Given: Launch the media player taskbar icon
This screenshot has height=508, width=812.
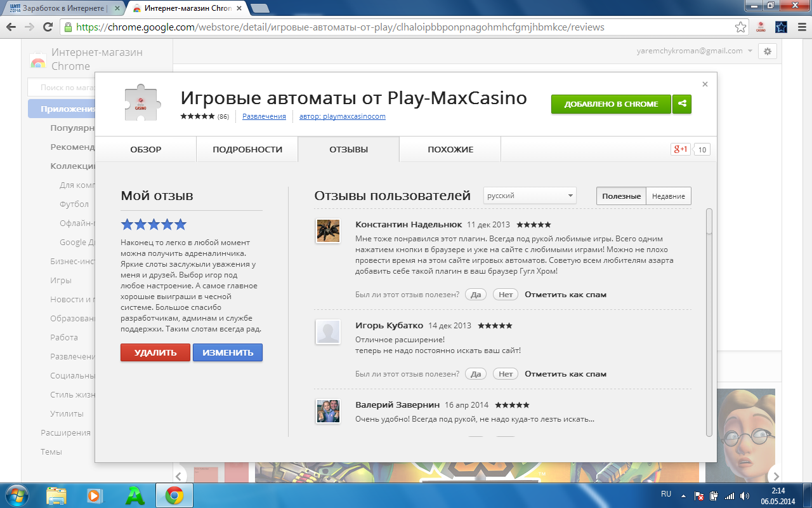Looking at the screenshot, I should 95,495.
